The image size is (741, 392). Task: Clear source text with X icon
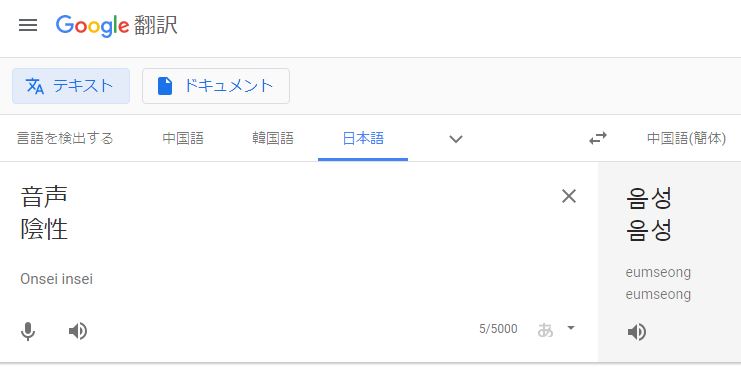pyautogui.click(x=569, y=196)
